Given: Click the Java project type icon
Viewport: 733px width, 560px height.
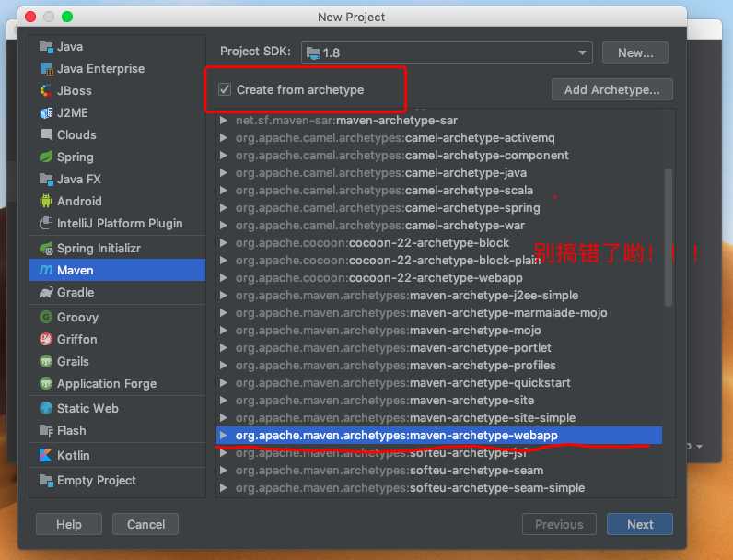Looking at the screenshot, I should [46, 47].
